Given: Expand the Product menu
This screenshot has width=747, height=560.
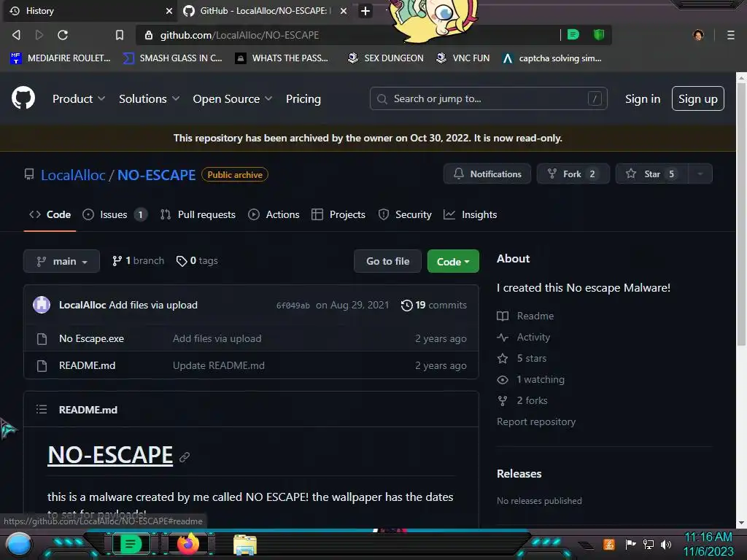Looking at the screenshot, I should click(79, 98).
